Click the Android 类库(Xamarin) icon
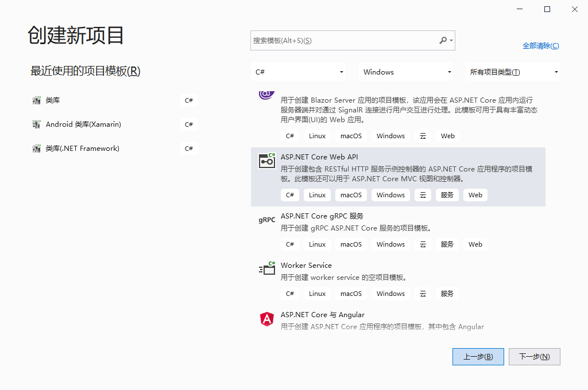 pos(36,124)
